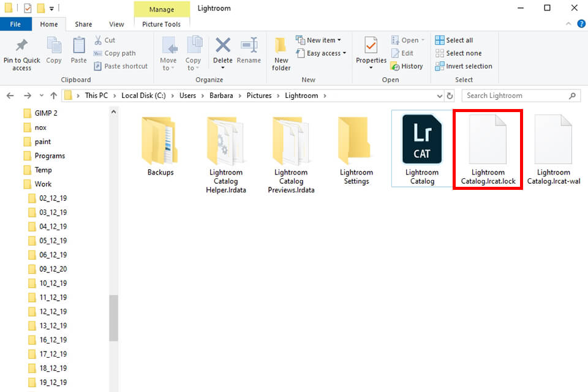Click the Delete red X icon
The height and width of the screenshot is (392, 588).
coord(222,47)
